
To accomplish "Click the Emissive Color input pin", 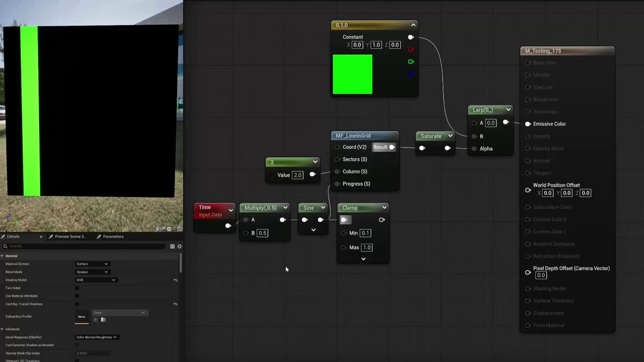I will [528, 124].
